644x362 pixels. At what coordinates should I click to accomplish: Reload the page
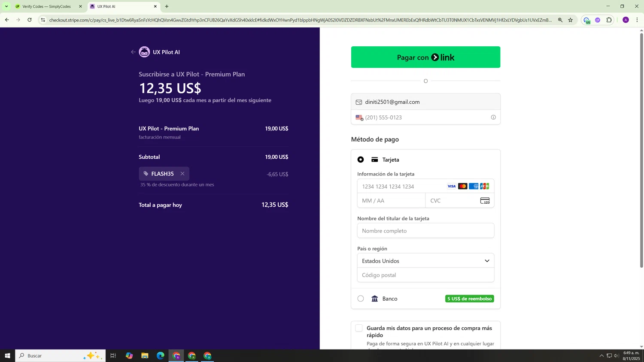click(x=30, y=20)
